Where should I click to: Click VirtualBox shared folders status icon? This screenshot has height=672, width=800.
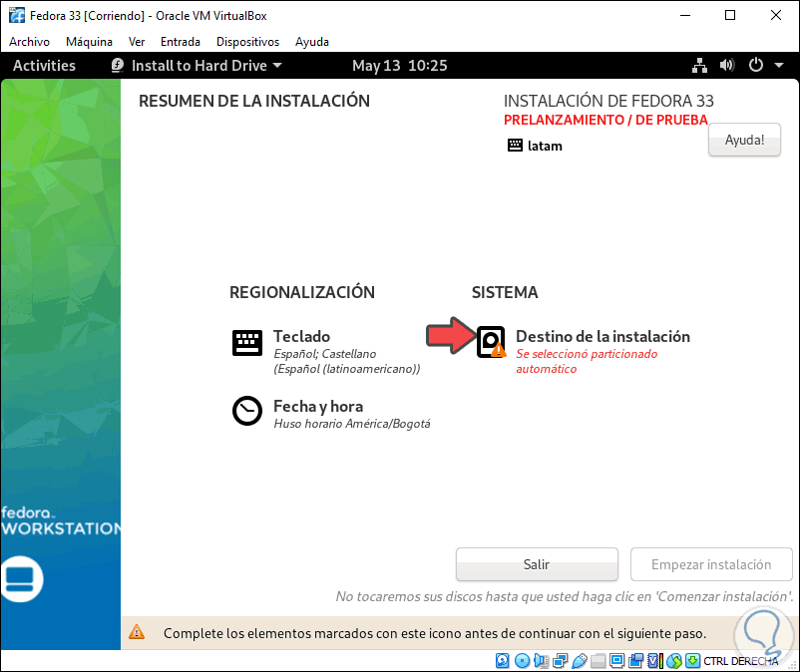598,661
